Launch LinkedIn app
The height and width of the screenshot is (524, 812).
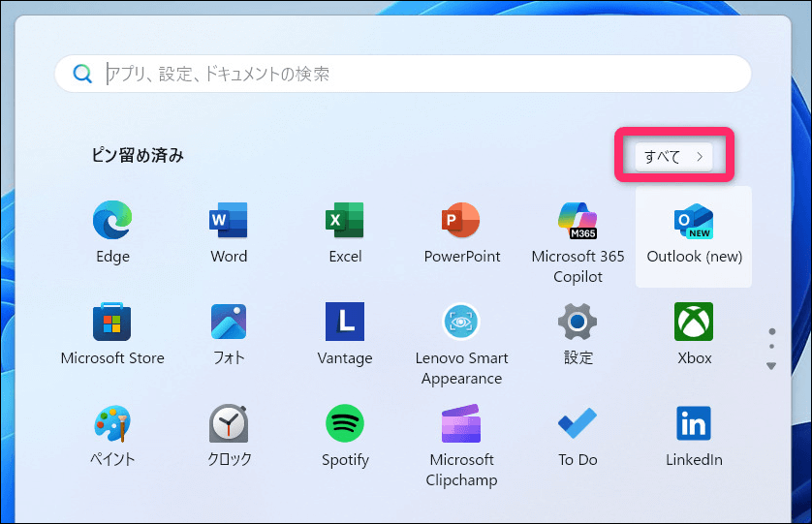coord(694,424)
